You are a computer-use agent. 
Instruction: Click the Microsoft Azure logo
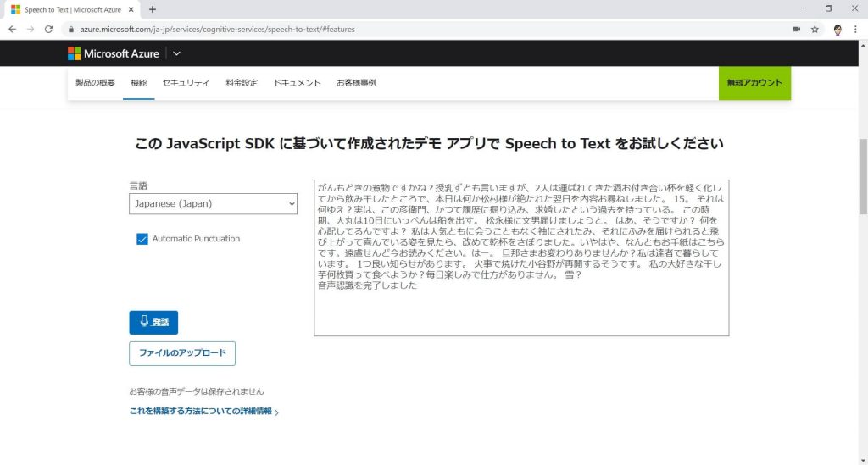point(114,53)
